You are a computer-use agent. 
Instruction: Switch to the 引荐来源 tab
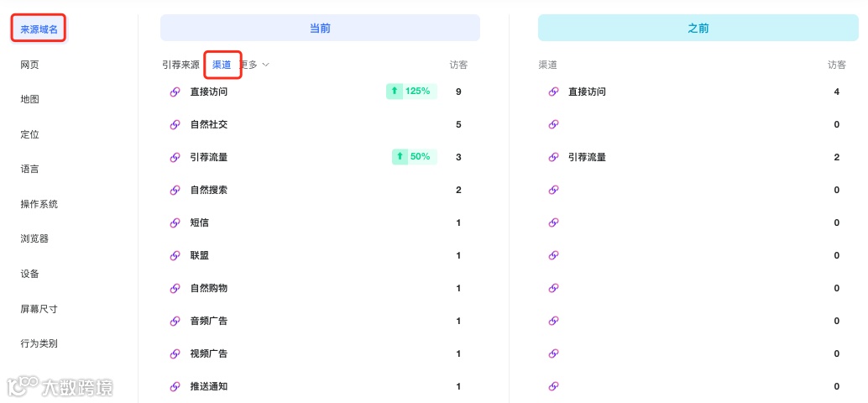[180, 65]
